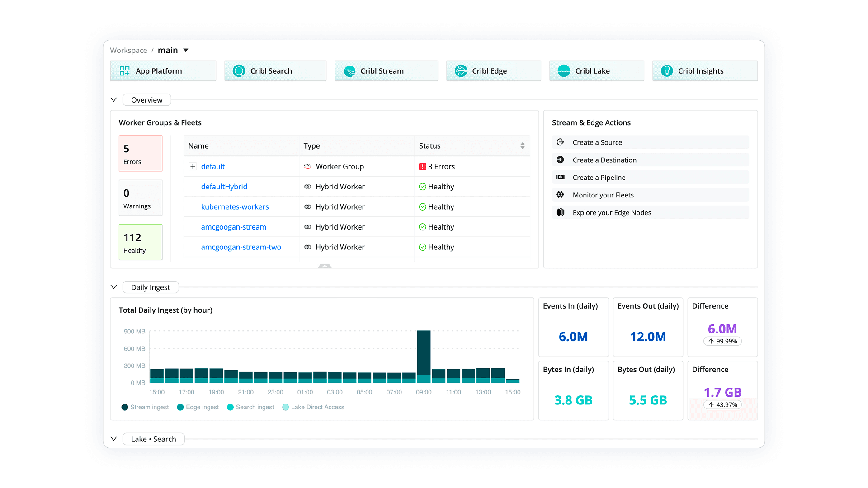Click the Events In (daily) 6.0M card

[x=573, y=327]
